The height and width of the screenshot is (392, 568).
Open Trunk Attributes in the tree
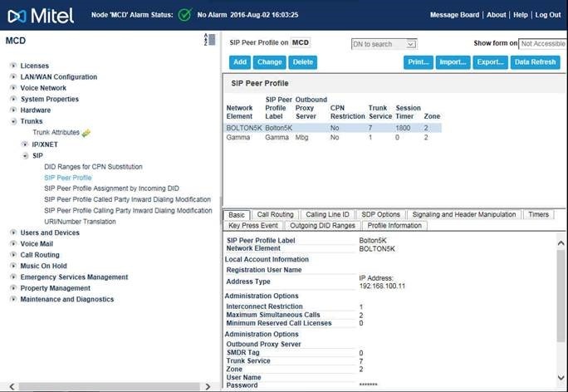(x=56, y=132)
